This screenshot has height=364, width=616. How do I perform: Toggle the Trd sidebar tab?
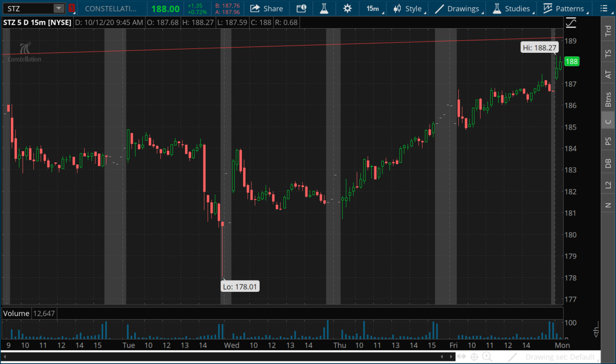608,31
